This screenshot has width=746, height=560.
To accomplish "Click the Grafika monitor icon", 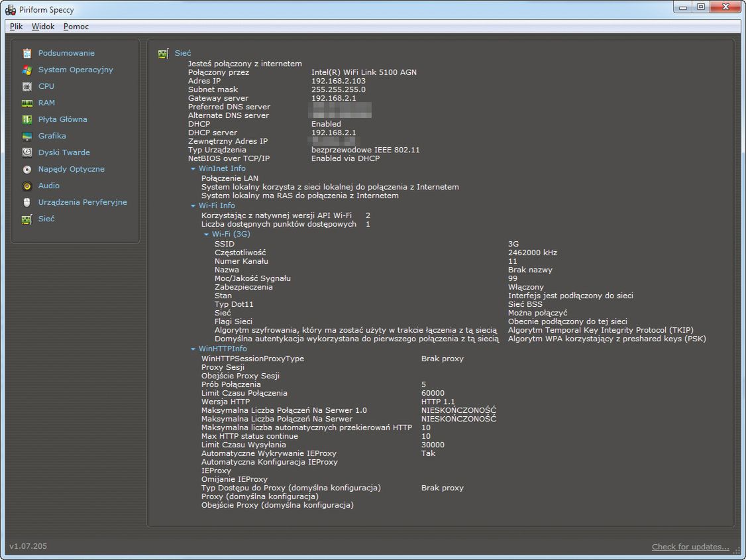I will click(x=27, y=136).
